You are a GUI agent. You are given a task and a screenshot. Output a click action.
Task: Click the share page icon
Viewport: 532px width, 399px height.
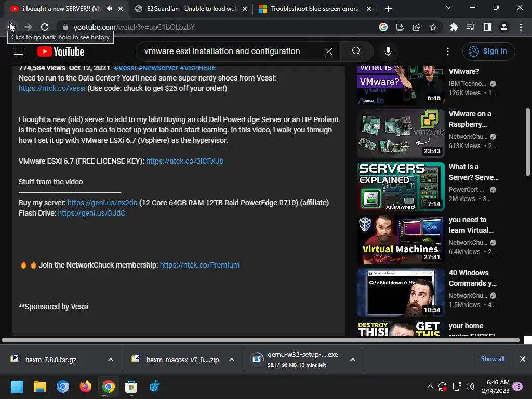[417, 27]
